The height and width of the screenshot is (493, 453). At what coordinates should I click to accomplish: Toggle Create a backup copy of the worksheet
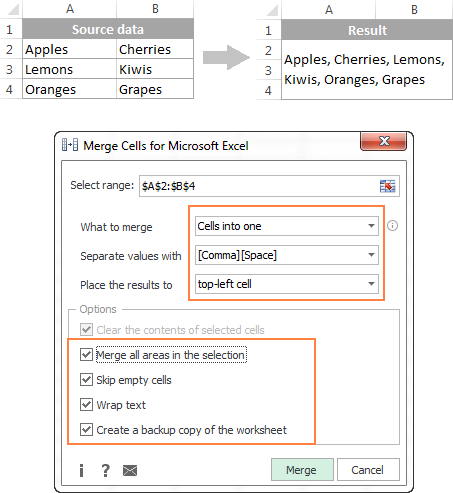[x=86, y=430]
